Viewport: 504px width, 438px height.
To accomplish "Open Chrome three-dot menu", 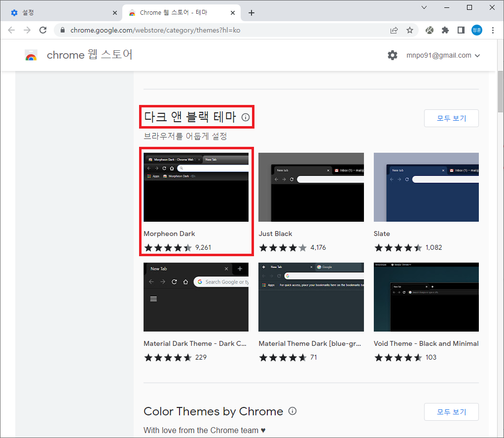I will 493,30.
